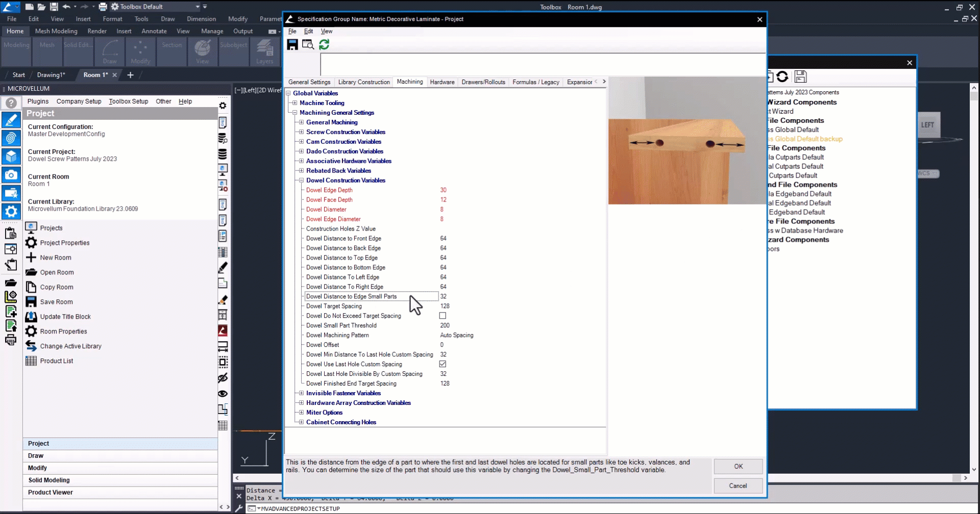
Task: Expand Invisible Fastener Variables node
Action: pyautogui.click(x=301, y=393)
